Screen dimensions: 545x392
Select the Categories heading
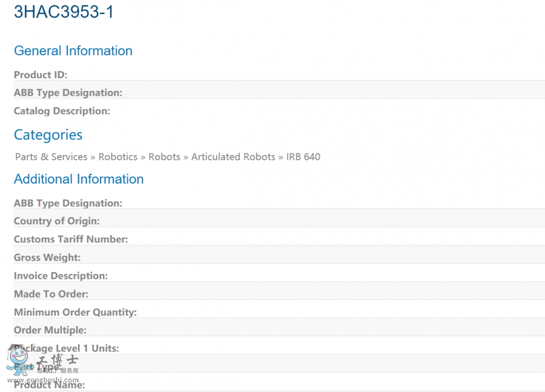(48, 135)
